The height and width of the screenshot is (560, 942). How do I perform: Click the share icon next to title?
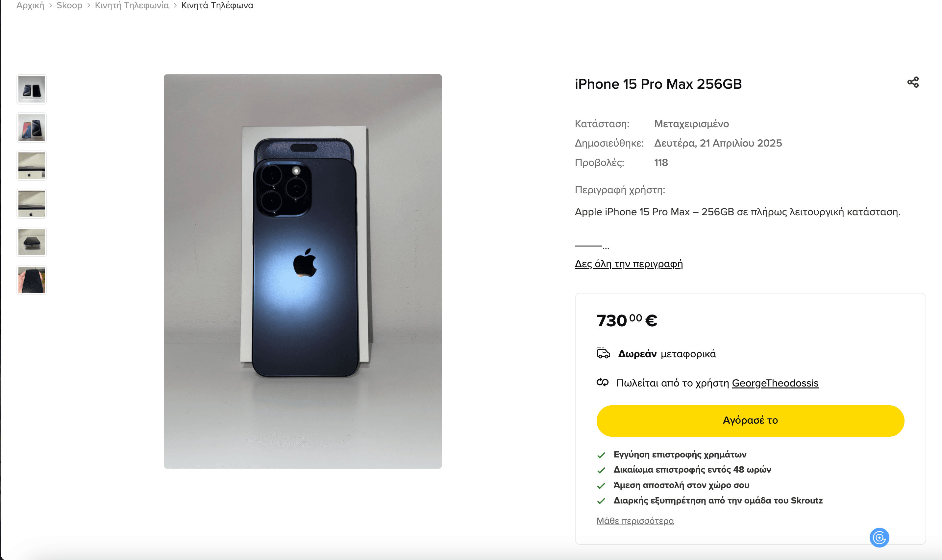coord(912,82)
